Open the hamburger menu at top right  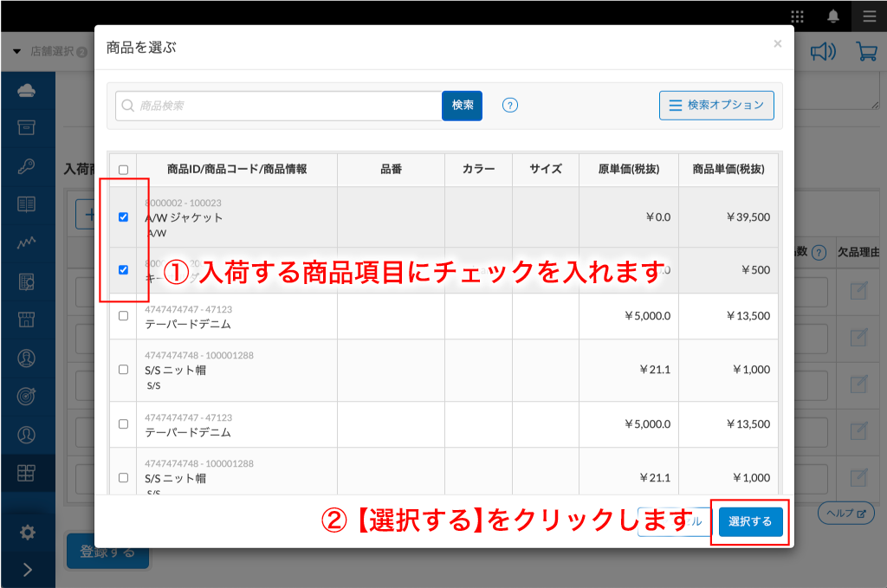pos(869,16)
